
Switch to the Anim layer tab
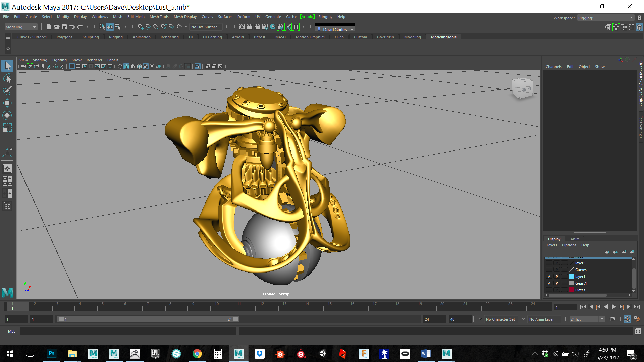[575, 239]
